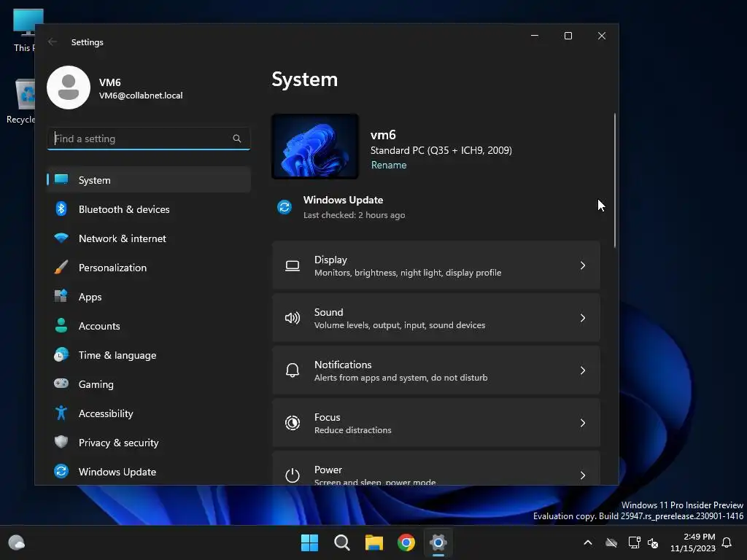Screen dimensions: 747x560
Task: Click the search magnifier in Find a setting
Action: [237, 139]
